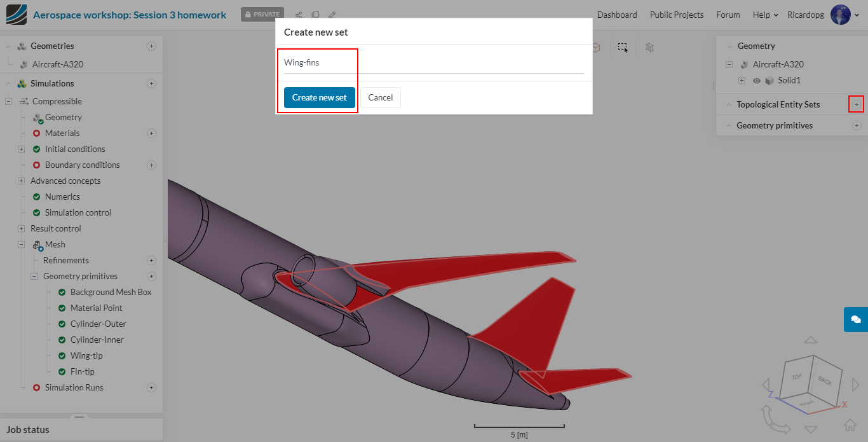
Task: Select the Material Point primitive
Action: pyautogui.click(x=97, y=308)
